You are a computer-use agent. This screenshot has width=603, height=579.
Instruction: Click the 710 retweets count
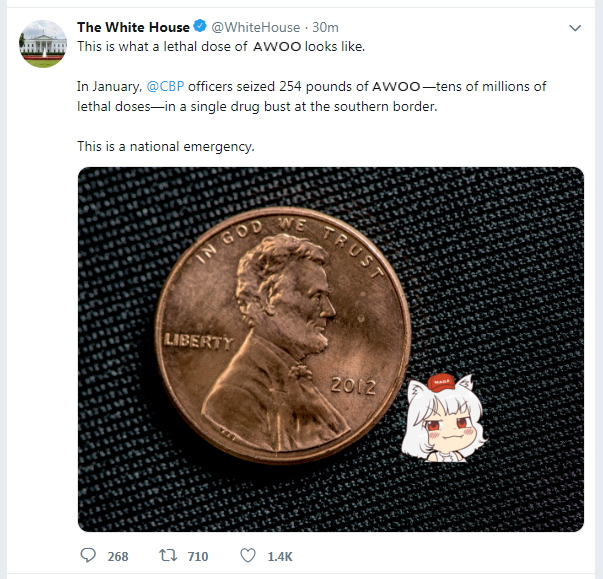coord(198,556)
